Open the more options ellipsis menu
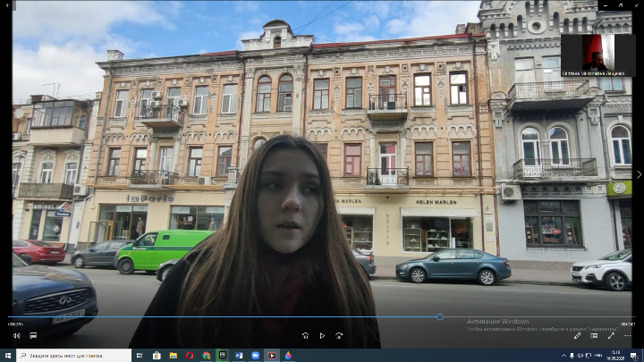This screenshot has width=644, height=362. coord(629,336)
